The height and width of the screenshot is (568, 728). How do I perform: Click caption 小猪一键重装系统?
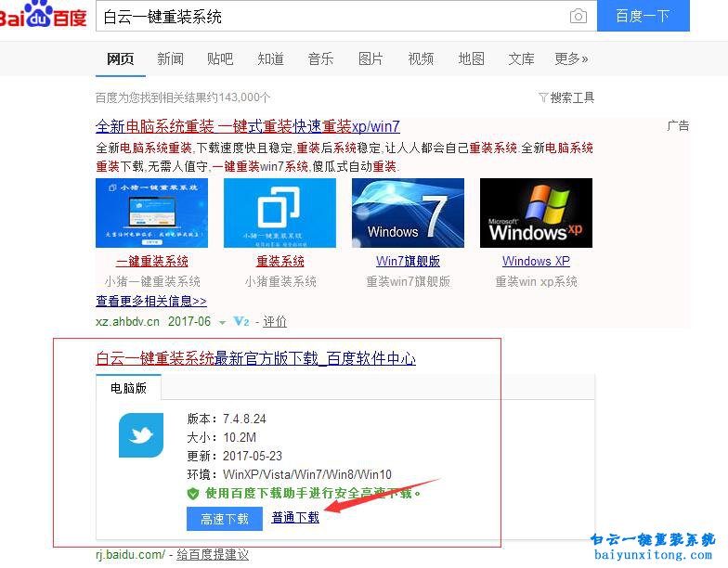152,281
